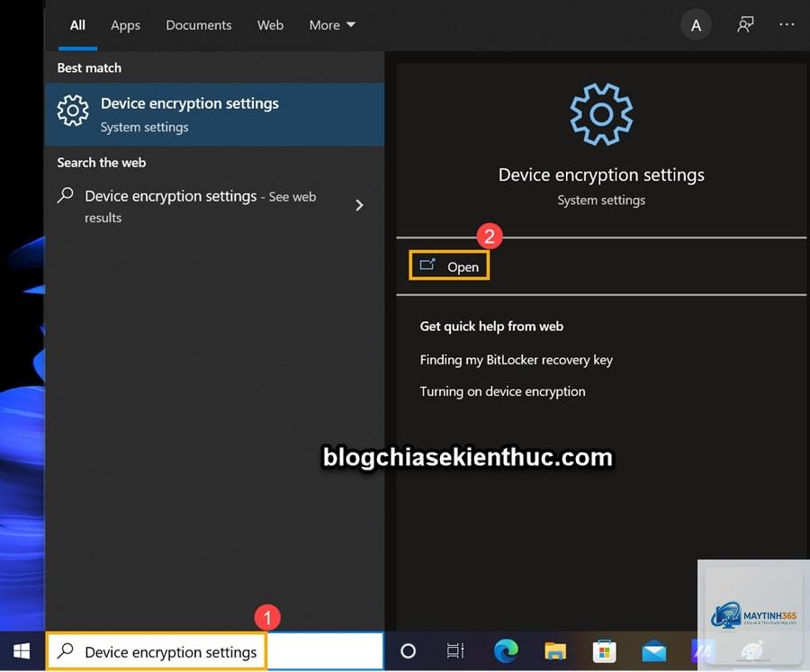Switch to the Web tab

[x=270, y=25]
